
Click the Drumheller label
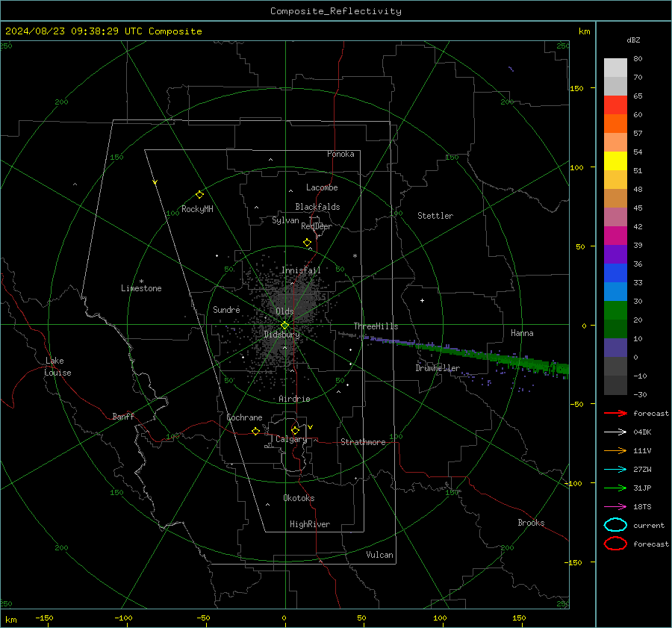click(x=438, y=368)
